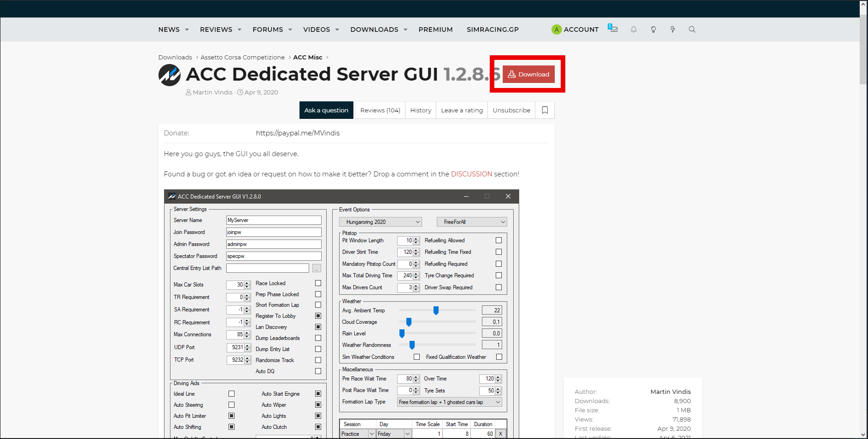868x439 pixels.
Task: Switch to the History tab
Action: (421, 110)
